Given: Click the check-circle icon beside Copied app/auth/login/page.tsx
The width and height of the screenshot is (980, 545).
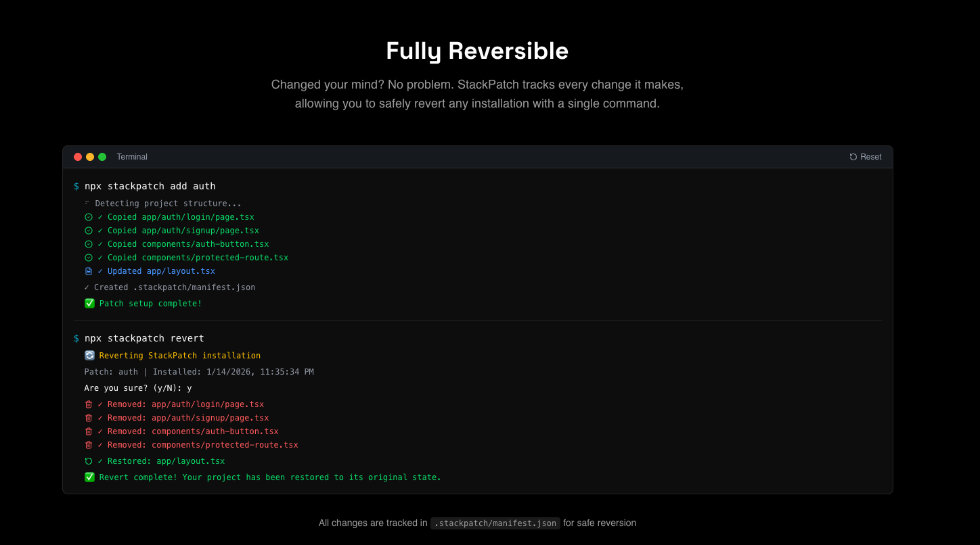Looking at the screenshot, I should [89, 216].
